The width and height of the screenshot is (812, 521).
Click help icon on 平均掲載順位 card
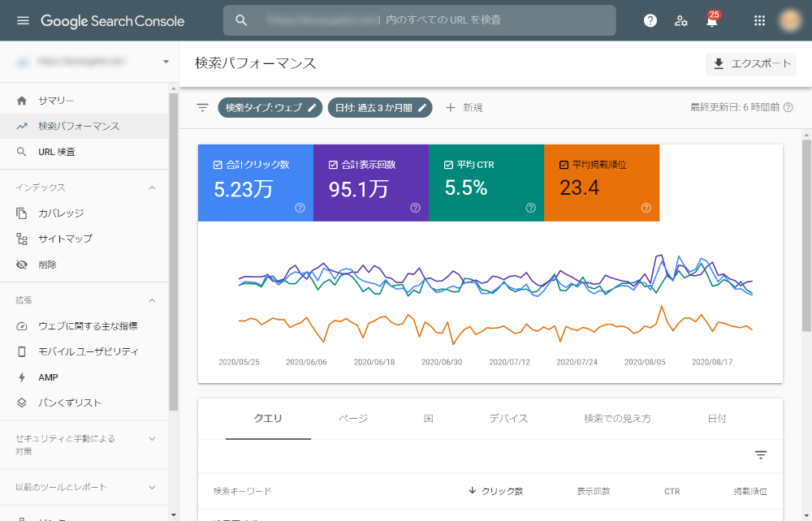[x=646, y=208]
